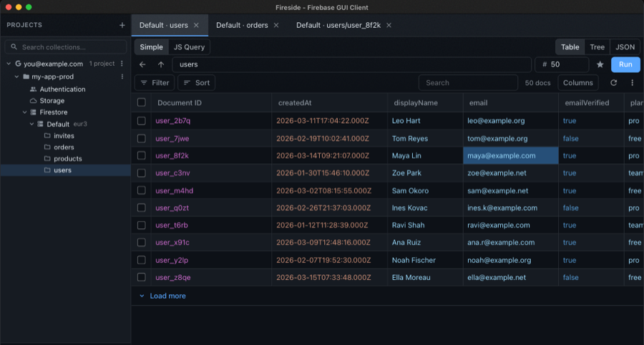This screenshot has height=345, width=644.
Task: Click the Search collections input field
Action: coord(66,47)
